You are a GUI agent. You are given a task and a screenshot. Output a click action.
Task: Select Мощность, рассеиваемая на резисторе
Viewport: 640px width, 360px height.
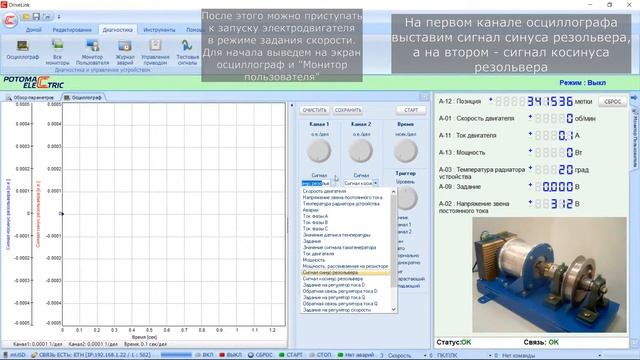(345, 266)
